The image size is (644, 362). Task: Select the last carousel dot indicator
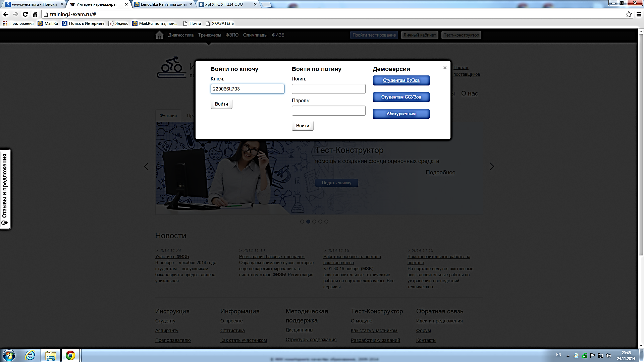tap(326, 222)
